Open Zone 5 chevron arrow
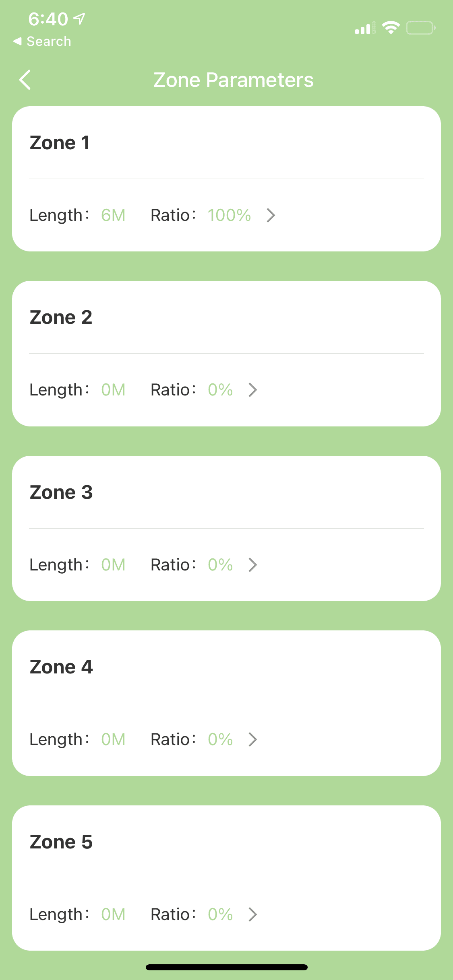Screen dimensions: 453x980 [x=253, y=914]
